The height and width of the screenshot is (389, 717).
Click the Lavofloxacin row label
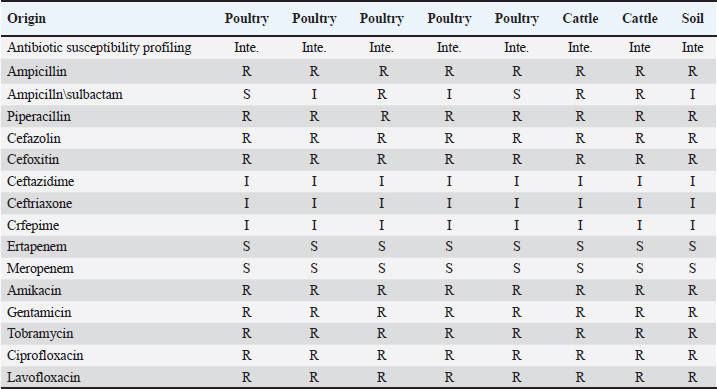tap(44, 378)
